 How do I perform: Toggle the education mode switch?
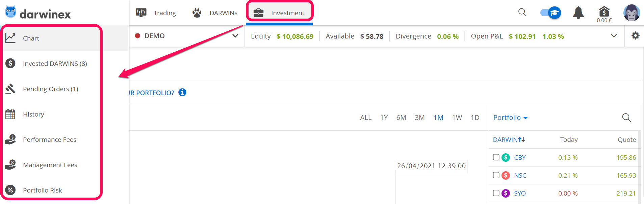(x=550, y=13)
